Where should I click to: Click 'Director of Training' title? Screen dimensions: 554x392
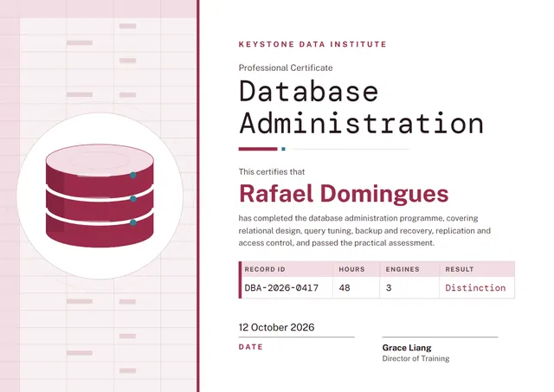415,359
